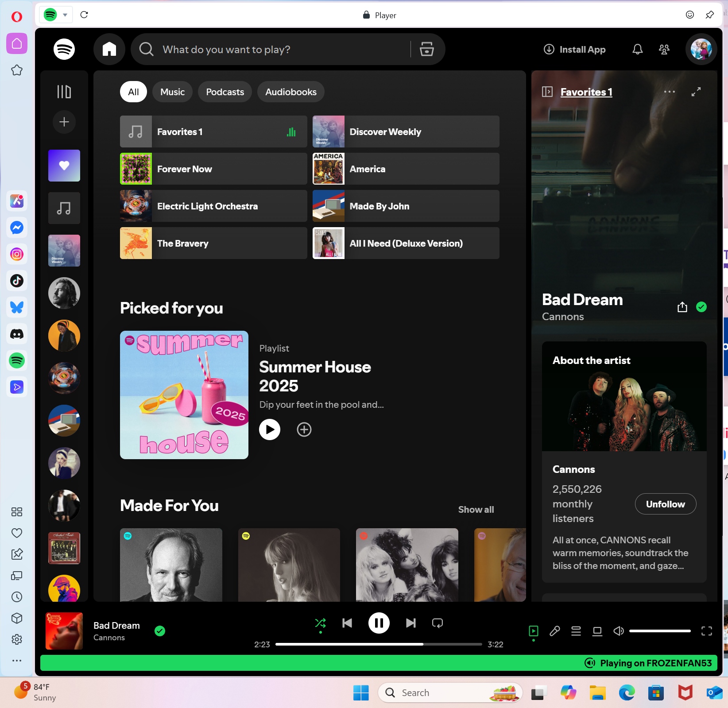Open Microsoft Edge from taskbar
728x708 pixels.
pyautogui.click(x=627, y=693)
